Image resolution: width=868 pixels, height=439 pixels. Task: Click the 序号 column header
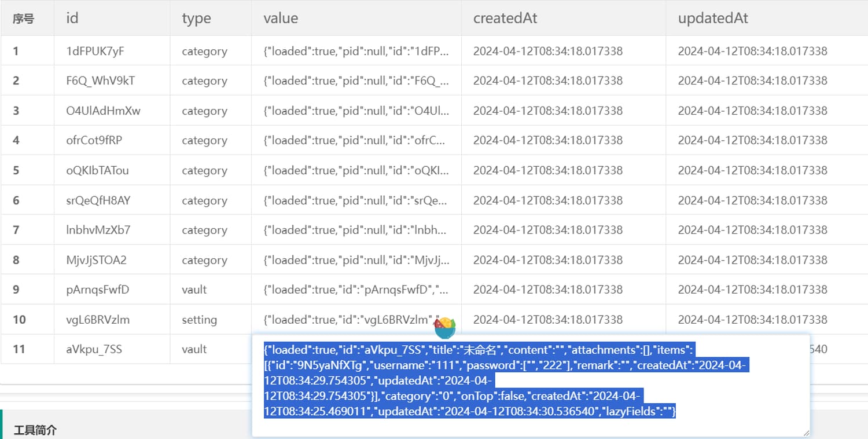24,19
